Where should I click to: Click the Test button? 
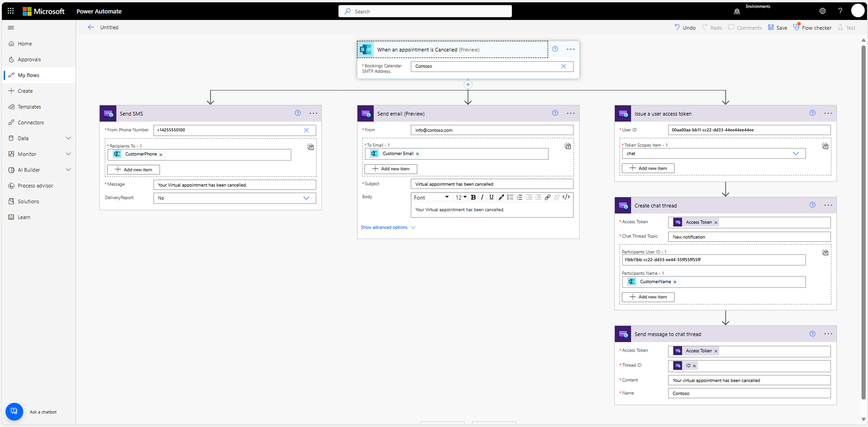coord(846,28)
